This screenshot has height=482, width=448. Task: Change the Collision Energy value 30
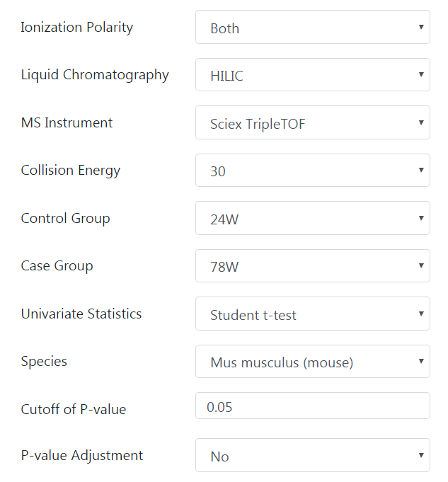click(312, 171)
